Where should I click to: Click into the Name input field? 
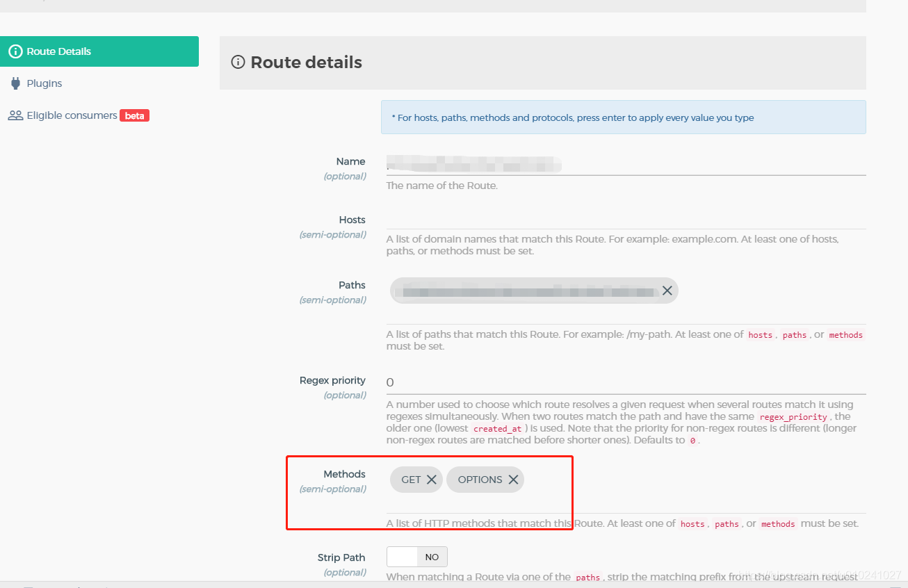point(626,164)
